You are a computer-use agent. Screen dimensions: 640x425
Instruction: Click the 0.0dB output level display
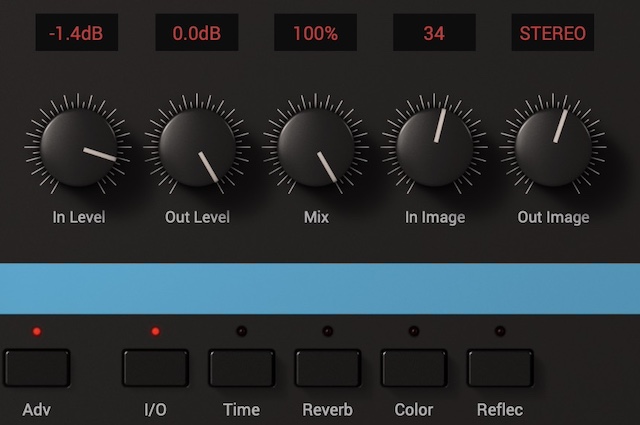pyautogui.click(x=196, y=33)
